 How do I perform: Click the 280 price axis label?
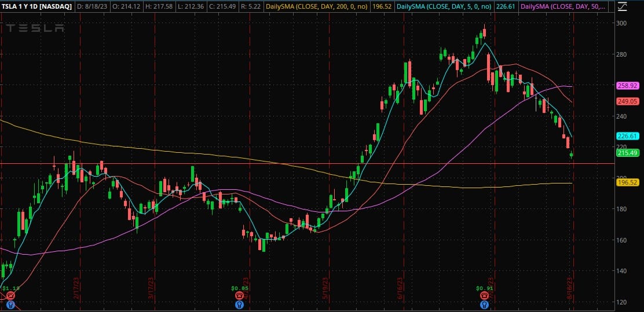coord(621,54)
